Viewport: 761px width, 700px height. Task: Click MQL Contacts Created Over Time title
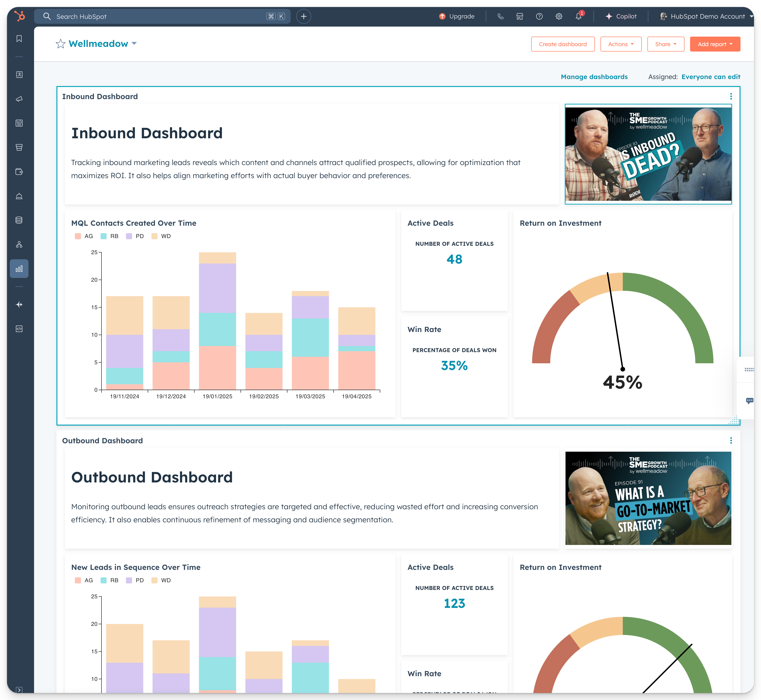click(134, 223)
